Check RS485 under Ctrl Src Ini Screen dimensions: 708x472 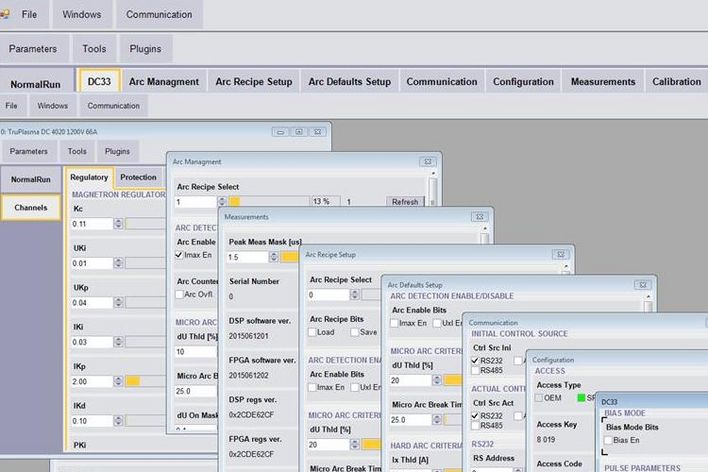(x=475, y=371)
